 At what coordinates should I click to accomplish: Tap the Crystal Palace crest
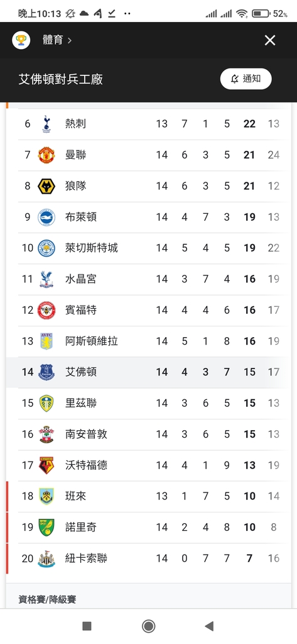[x=46, y=279]
